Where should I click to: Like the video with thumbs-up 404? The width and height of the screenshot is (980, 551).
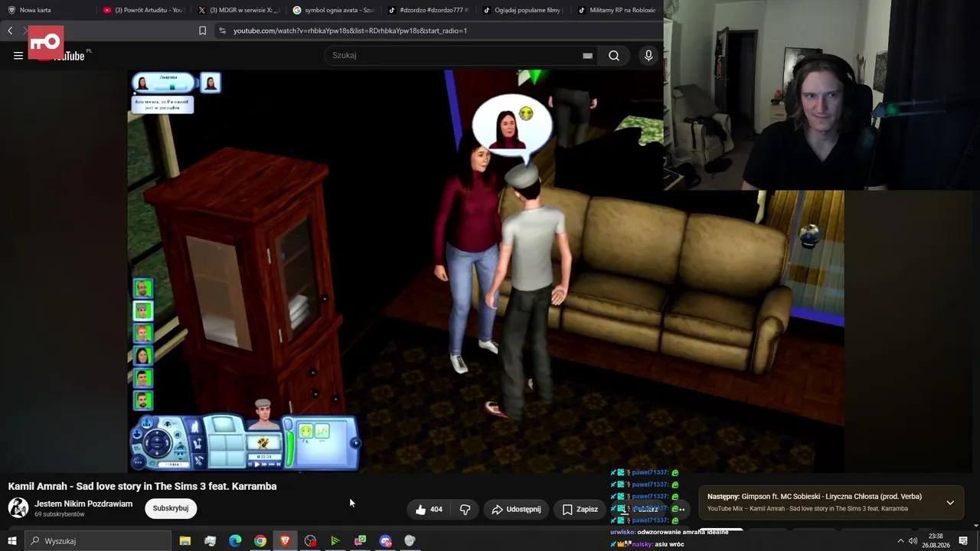(429, 509)
